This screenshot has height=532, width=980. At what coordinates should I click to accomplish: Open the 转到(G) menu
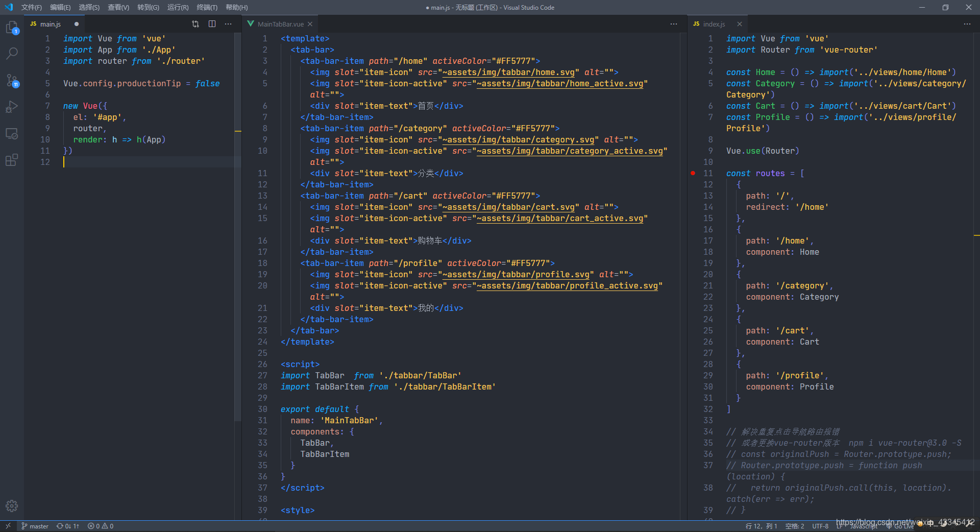pyautogui.click(x=148, y=7)
